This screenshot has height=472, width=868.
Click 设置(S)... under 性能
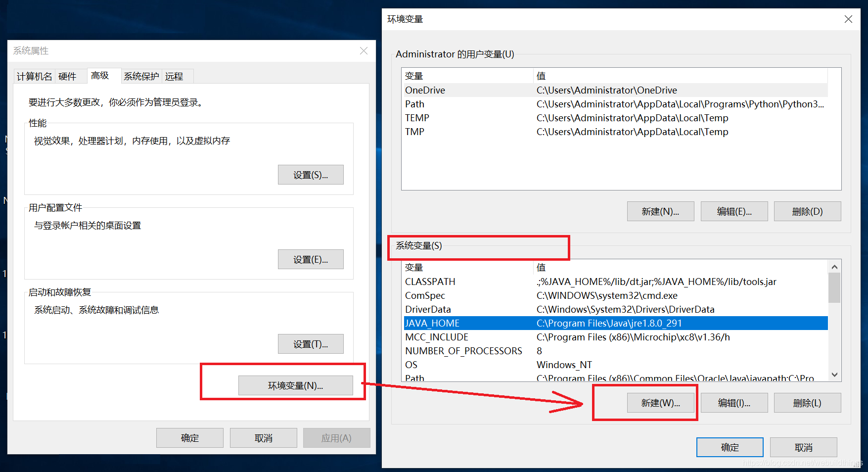pyautogui.click(x=311, y=175)
